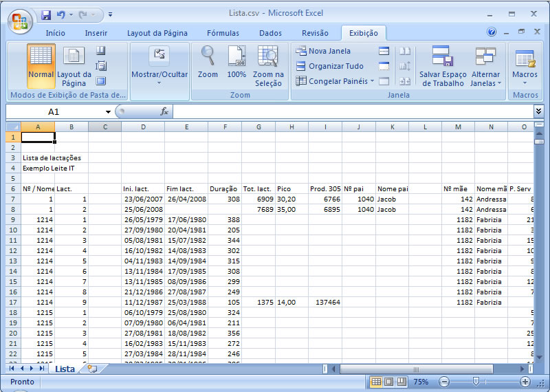Select all cells with corner button
Screen dimensions: 550x392
[13, 127]
